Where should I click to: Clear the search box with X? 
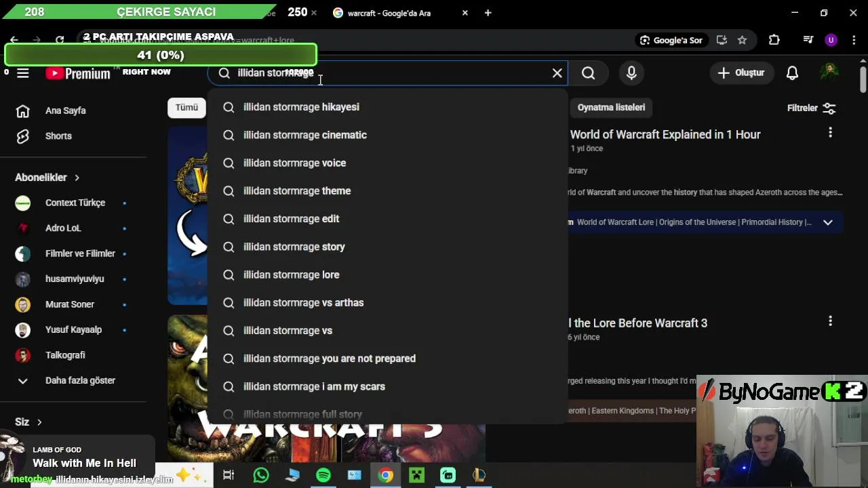(557, 73)
